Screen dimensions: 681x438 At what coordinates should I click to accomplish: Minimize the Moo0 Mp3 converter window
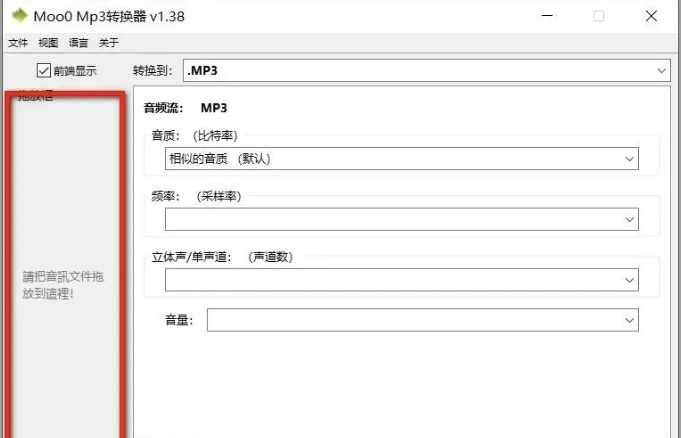(547, 17)
